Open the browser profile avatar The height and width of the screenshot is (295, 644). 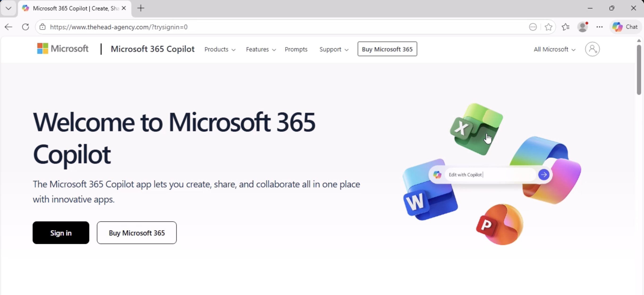583,27
